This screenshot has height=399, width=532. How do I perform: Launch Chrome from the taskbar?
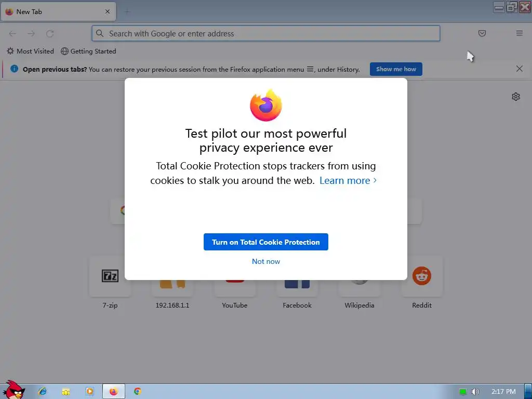tap(137, 392)
